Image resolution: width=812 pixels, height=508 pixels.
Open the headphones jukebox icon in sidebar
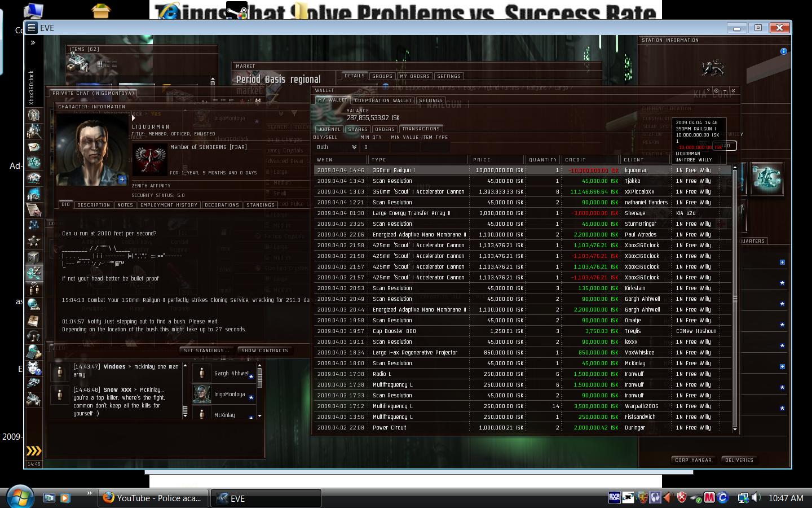click(34, 336)
